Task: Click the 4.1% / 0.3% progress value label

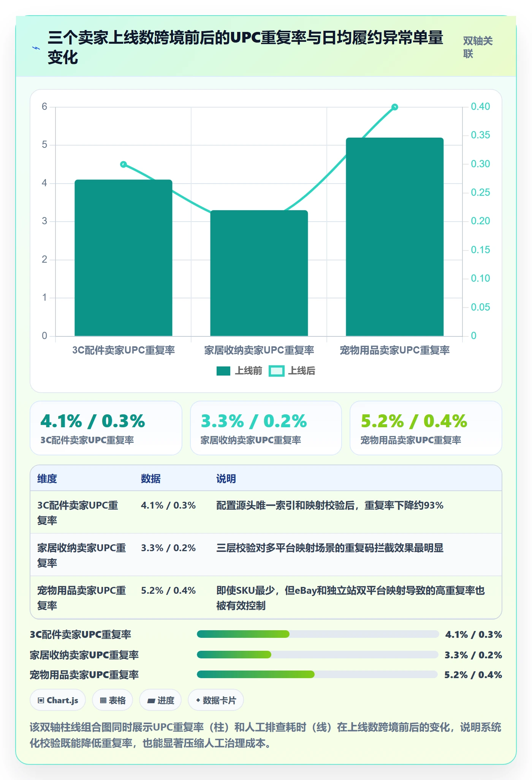Action: [x=473, y=634]
